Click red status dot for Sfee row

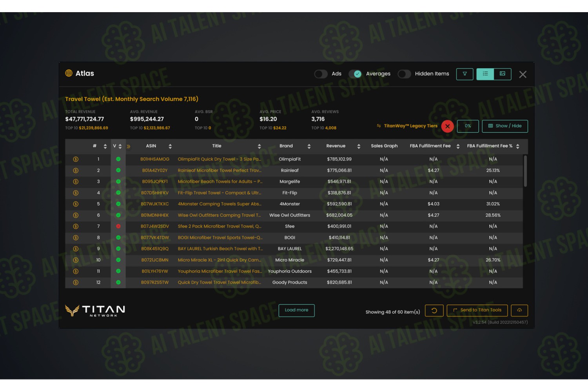click(x=118, y=226)
